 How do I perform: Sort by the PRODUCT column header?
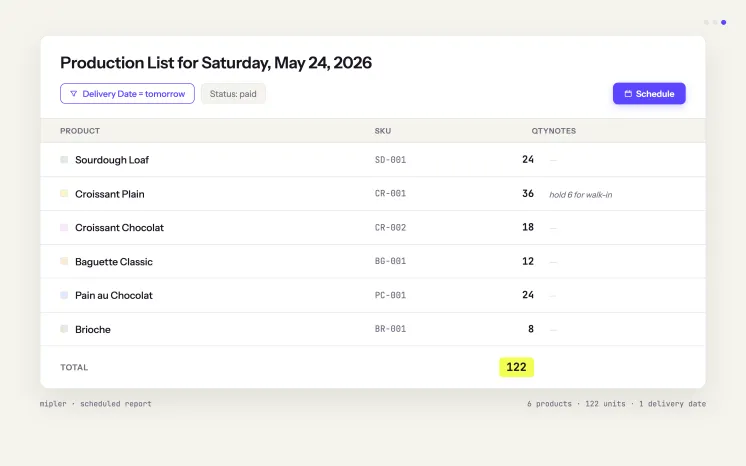(x=80, y=131)
